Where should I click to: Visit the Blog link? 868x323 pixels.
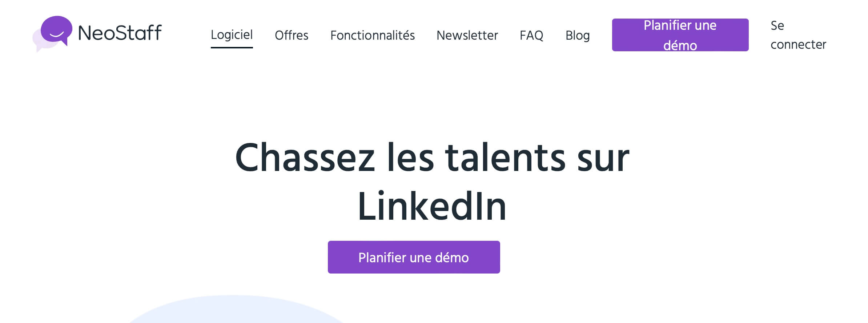coord(578,36)
